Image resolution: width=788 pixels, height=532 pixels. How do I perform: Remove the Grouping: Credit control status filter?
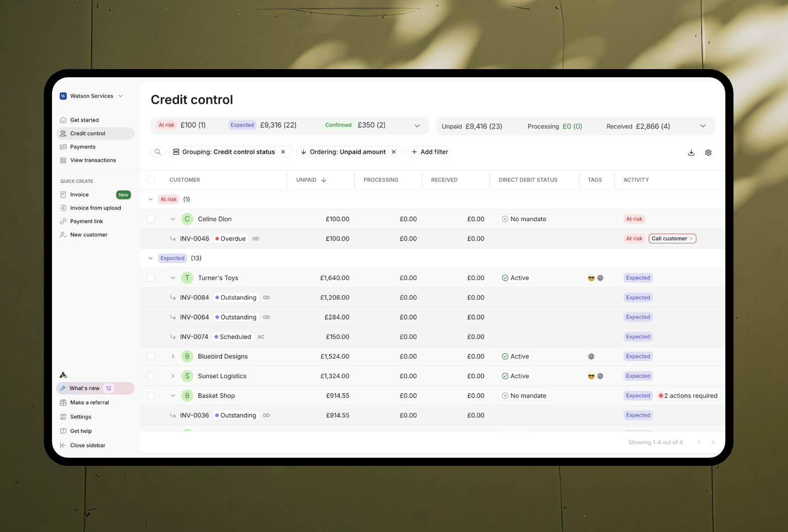283,152
